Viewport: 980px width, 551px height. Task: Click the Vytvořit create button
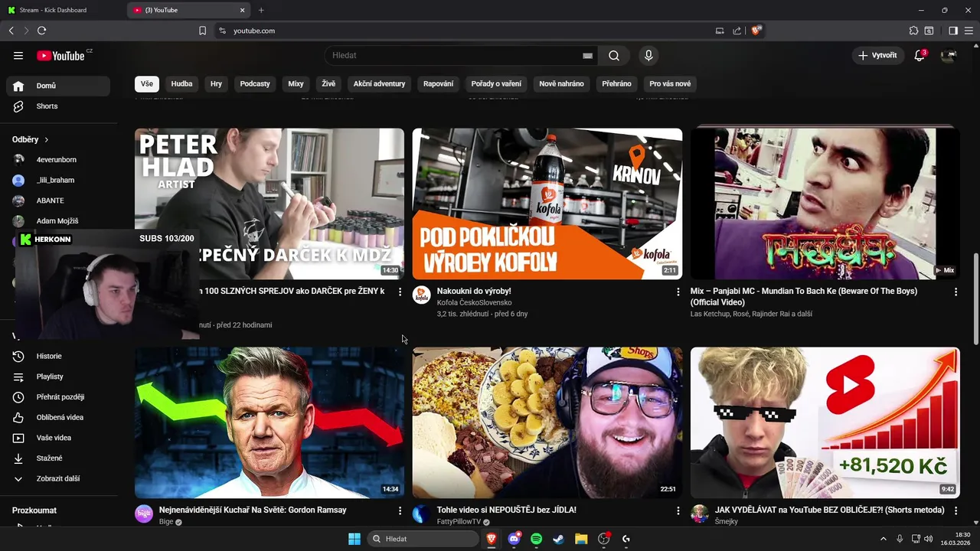(877, 55)
